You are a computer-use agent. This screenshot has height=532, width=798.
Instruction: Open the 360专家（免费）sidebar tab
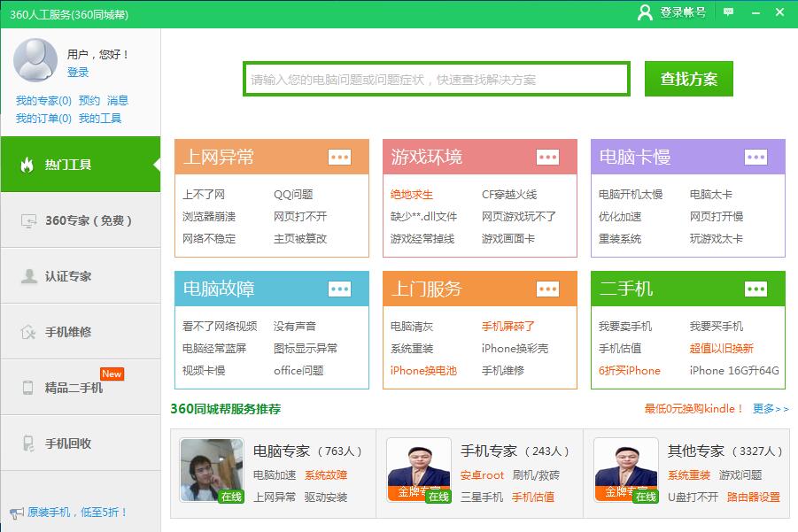pos(81,220)
